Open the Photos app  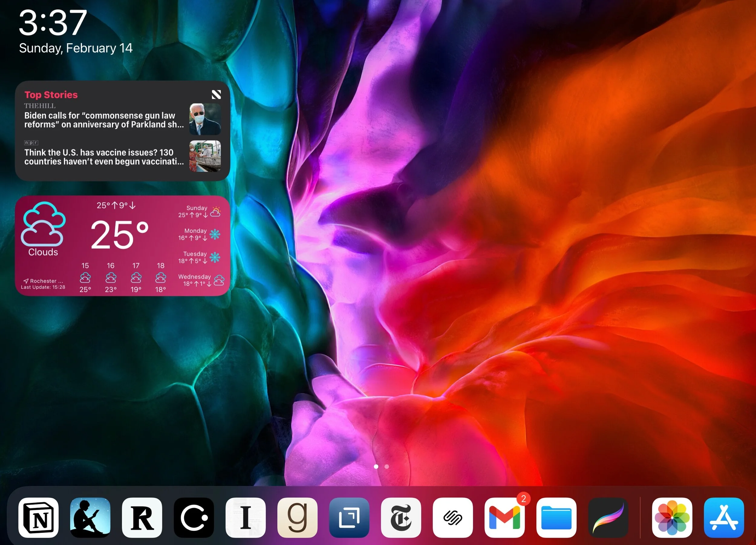point(672,517)
